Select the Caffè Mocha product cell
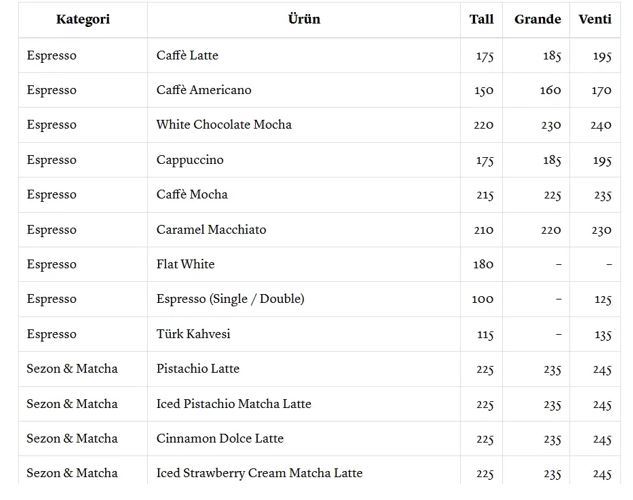Image resolution: width=633 pixels, height=500 pixels. tap(192, 195)
